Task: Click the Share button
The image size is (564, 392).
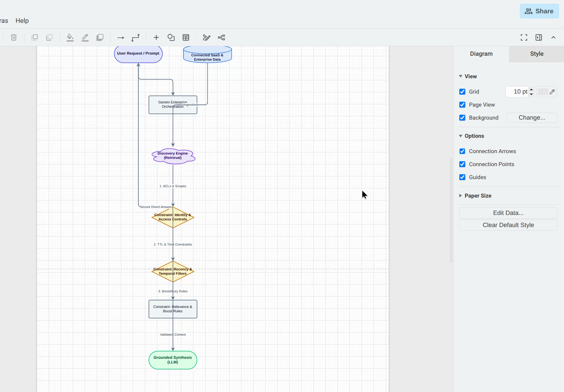Action: tap(539, 11)
